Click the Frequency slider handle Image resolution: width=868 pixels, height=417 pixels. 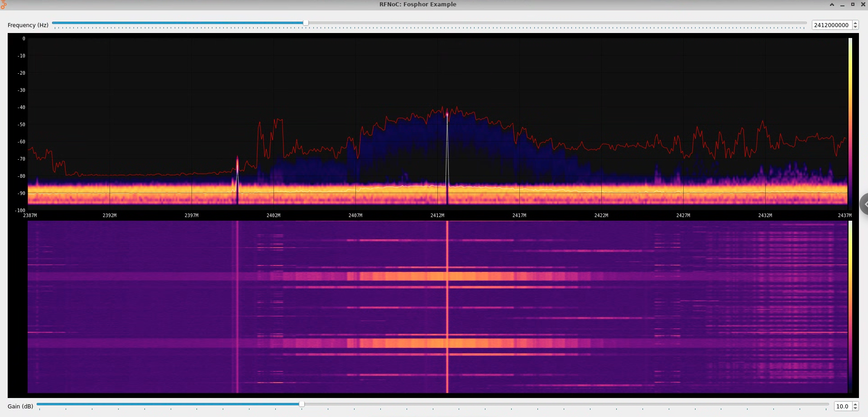click(x=306, y=23)
